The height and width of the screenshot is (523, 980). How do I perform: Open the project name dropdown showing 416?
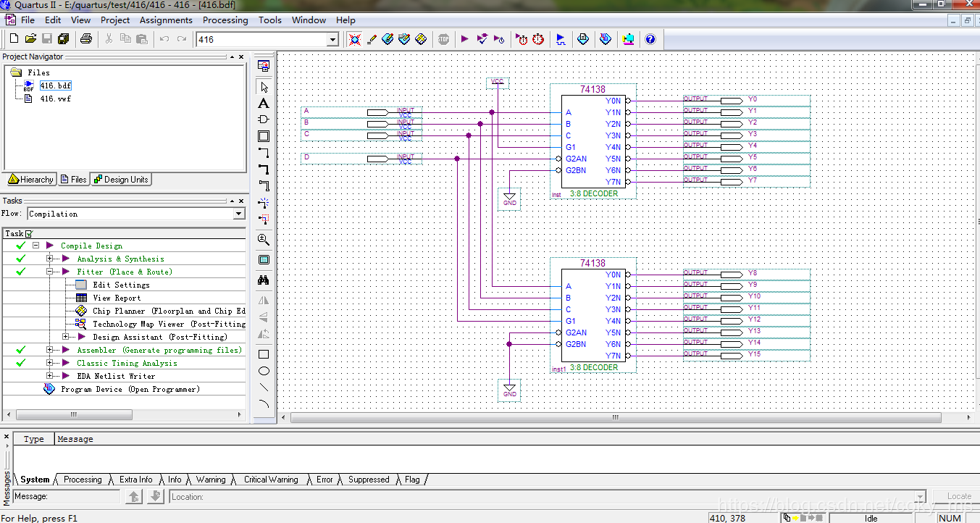pyautogui.click(x=332, y=40)
